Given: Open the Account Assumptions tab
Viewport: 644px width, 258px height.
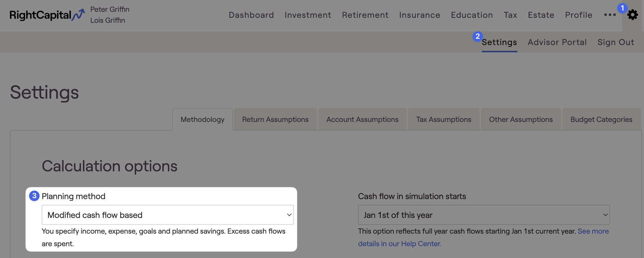Looking at the screenshot, I should coord(362,119).
